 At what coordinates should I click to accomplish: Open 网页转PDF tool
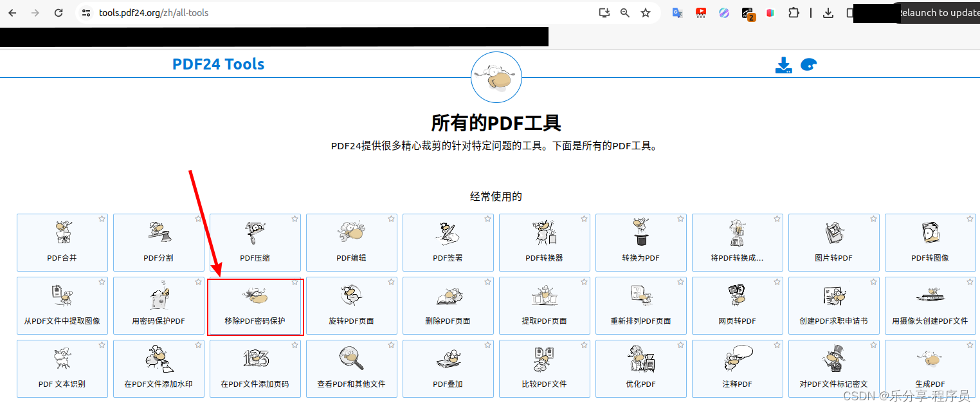737,306
